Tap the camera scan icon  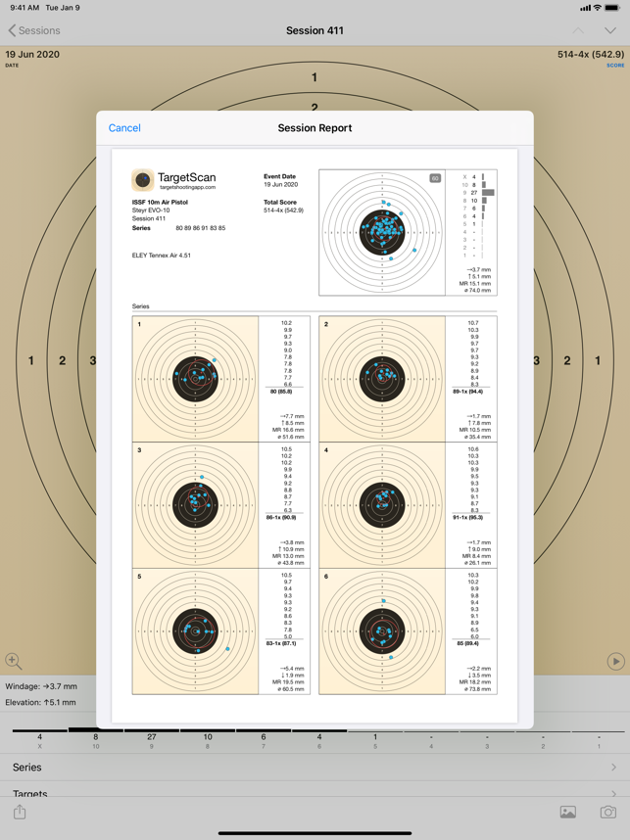[x=608, y=813]
